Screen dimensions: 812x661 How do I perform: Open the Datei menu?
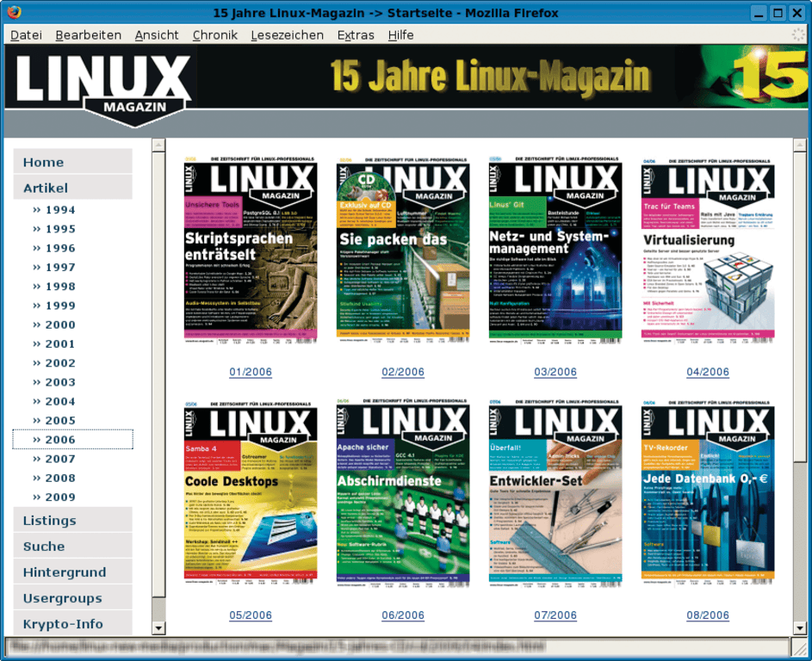point(26,35)
